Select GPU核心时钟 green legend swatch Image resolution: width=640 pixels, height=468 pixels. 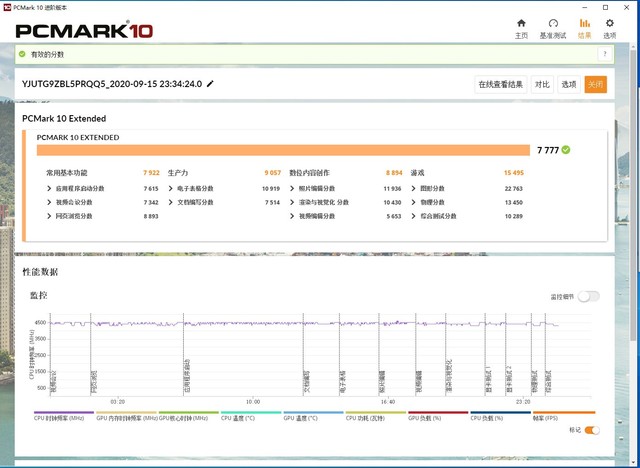coord(189,413)
